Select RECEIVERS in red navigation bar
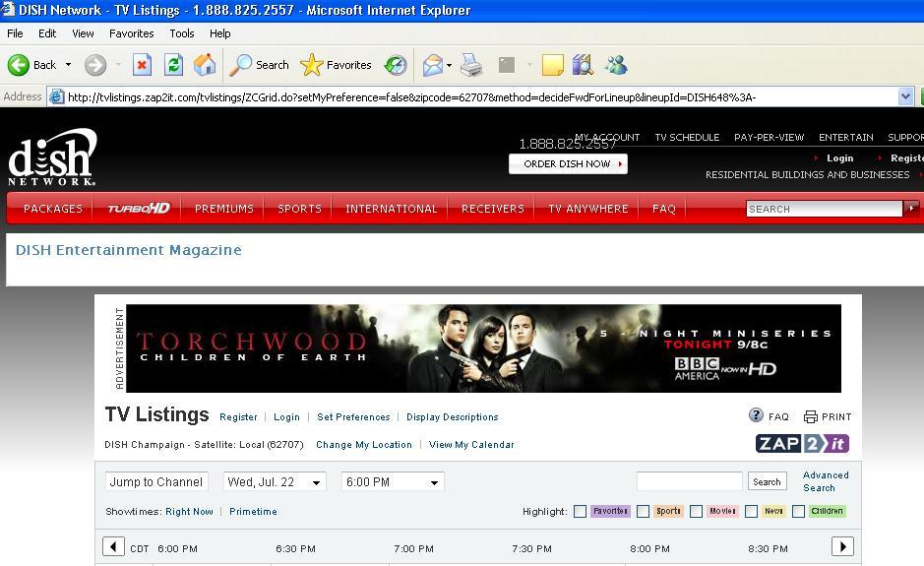The height and width of the screenshot is (566, 924). (x=493, y=209)
